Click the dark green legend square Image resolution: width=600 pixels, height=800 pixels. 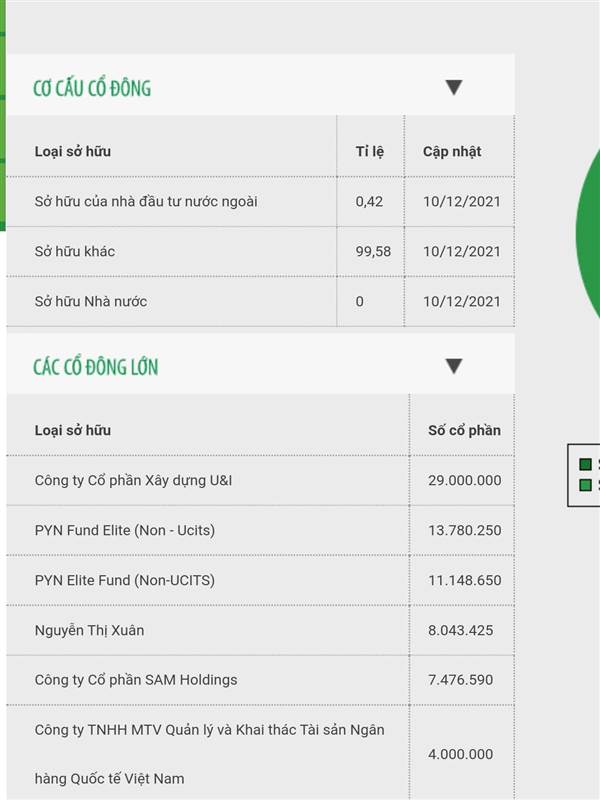tap(585, 464)
